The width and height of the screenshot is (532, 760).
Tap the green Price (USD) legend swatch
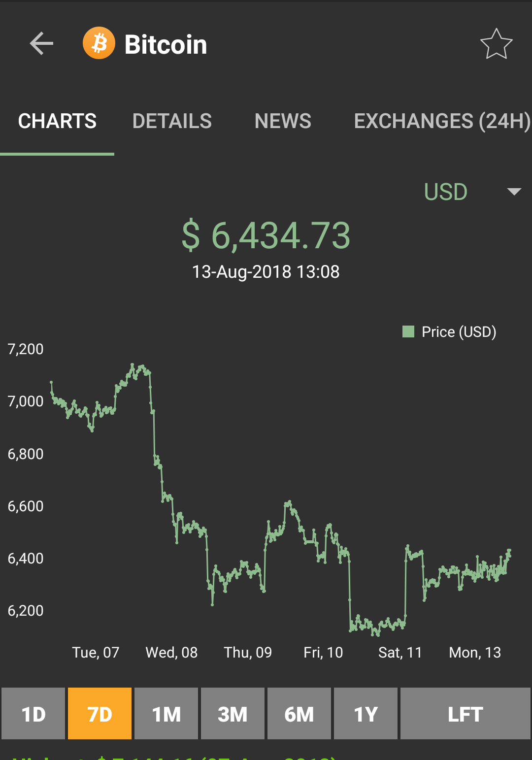(408, 331)
